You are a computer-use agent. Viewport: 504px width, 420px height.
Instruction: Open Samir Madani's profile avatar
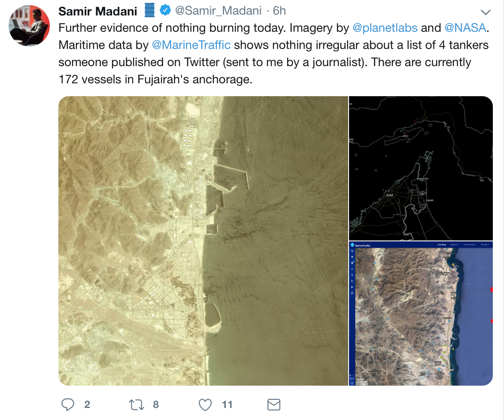coord(29,25)
